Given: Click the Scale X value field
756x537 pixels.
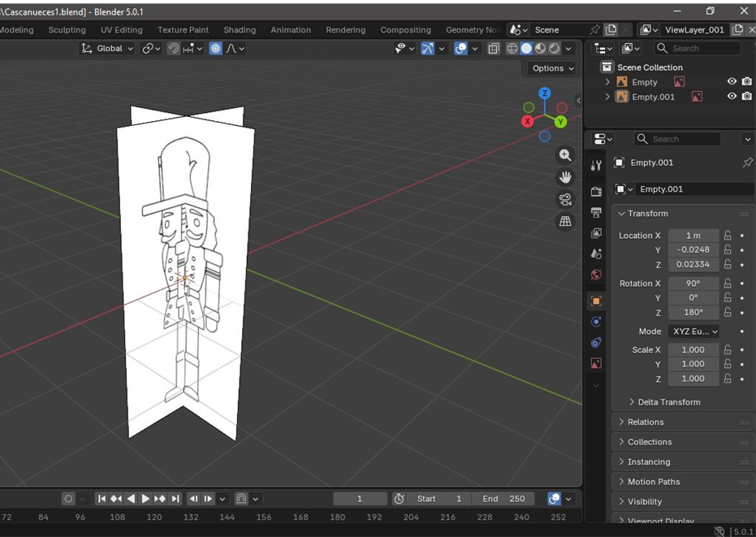Looking at the screenshot, I should pyautogui.click(x=693, y=350).
